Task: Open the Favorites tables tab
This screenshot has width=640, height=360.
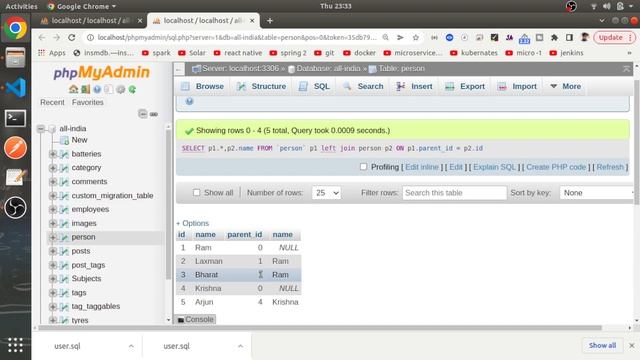Action: click(x=88, y=102)
